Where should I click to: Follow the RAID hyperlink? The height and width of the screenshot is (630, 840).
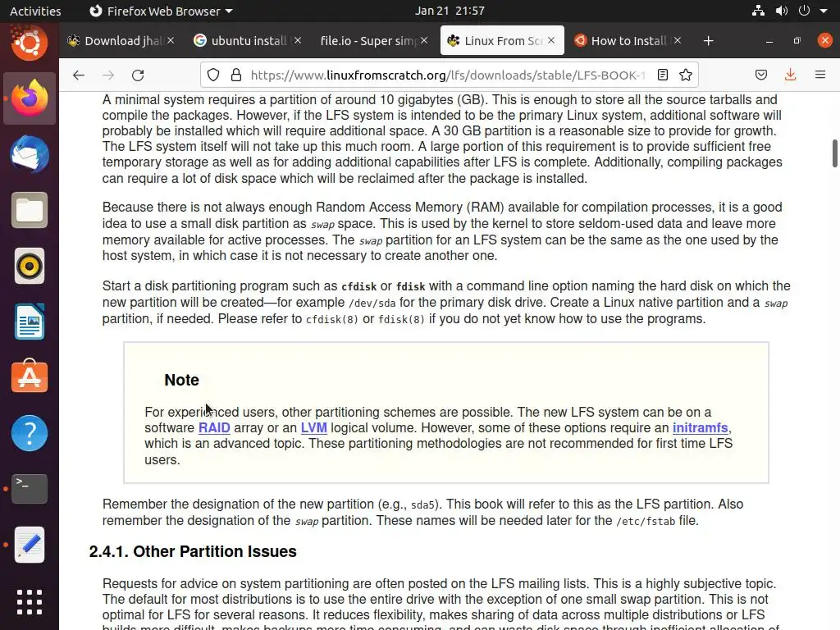[214, 428]
